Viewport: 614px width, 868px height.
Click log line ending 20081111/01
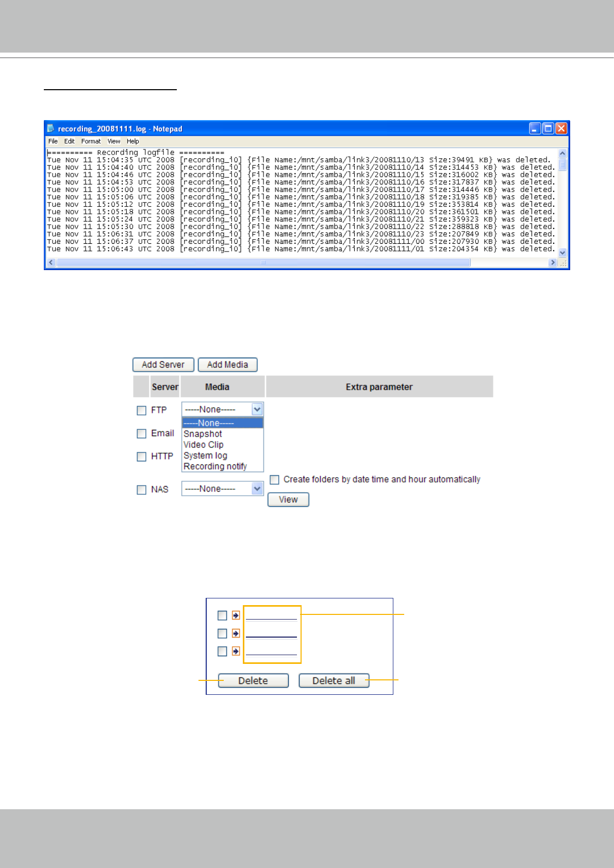tap(301, 249)
